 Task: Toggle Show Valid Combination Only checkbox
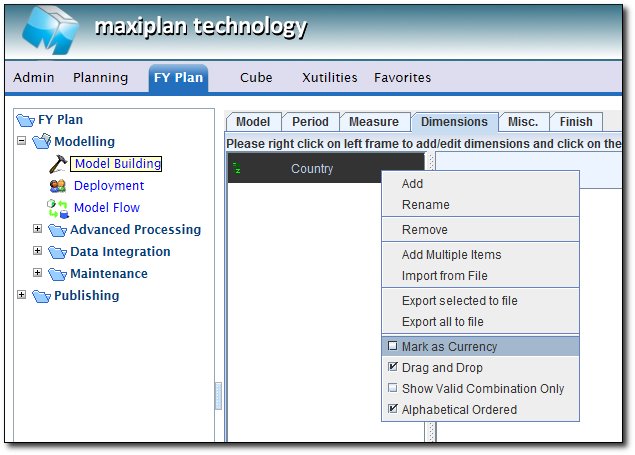pyautogui.click(x=393, y=389)
